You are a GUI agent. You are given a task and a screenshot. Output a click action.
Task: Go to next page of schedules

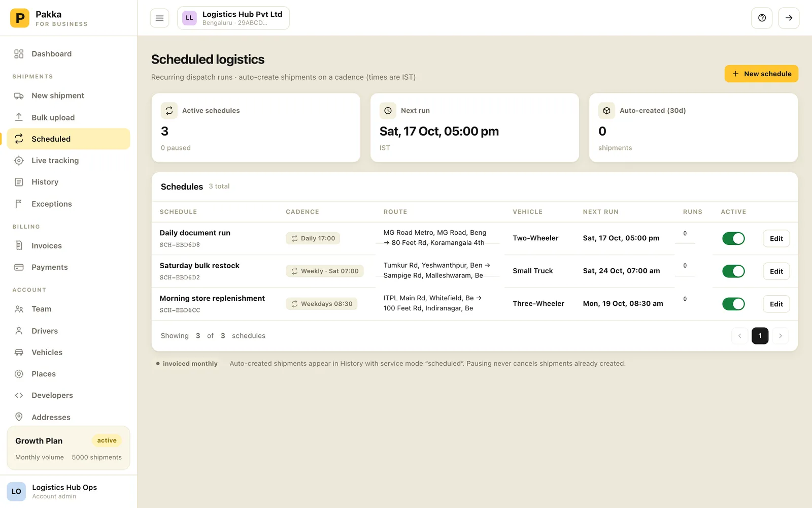coord(780,336)
